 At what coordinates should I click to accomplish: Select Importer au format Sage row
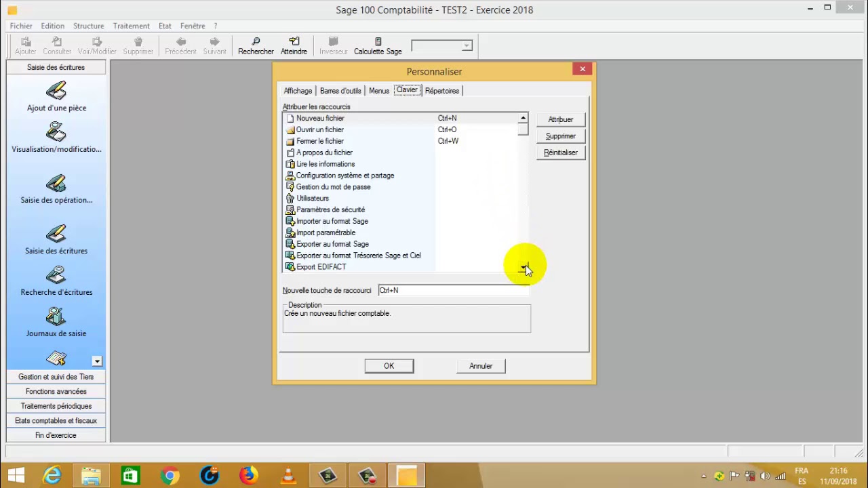[x=401, y=221]
